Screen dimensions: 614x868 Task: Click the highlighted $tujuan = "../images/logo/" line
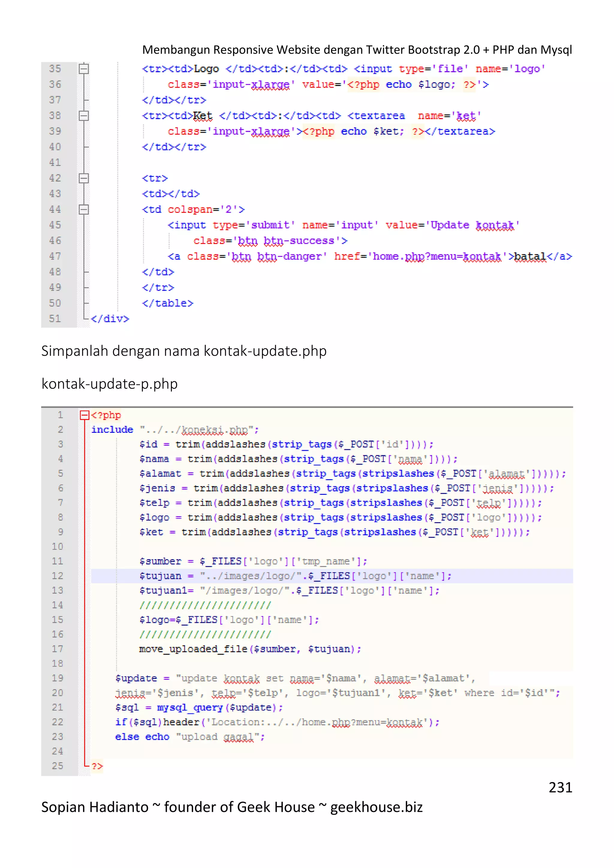[295, 576]
